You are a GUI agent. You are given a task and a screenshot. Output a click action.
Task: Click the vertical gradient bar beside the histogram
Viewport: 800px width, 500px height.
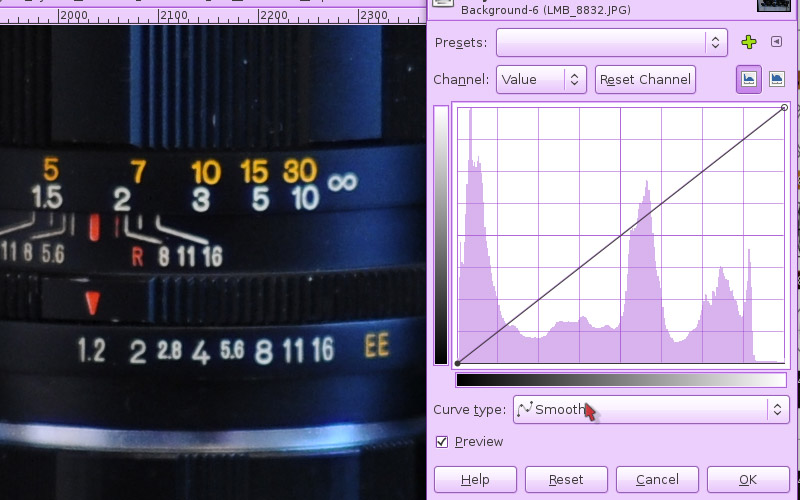[441, 235]
